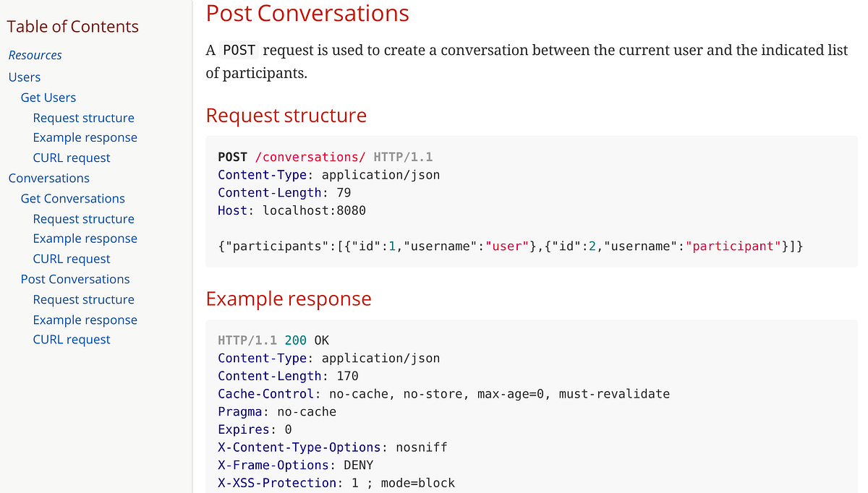Open the Get Users documentation
The height and width of the screenshot is (493, 868).
(48, 97)
